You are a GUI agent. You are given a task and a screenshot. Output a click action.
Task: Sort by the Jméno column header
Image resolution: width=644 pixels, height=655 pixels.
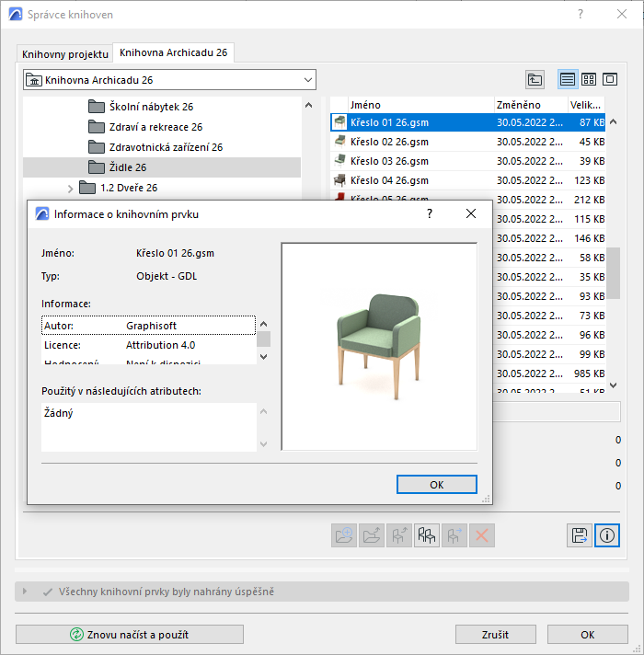pyautogui.click(x=421, y=105)
